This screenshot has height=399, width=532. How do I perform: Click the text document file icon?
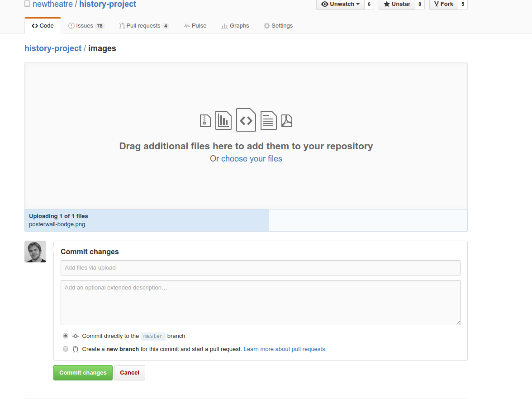coord(268,120)
